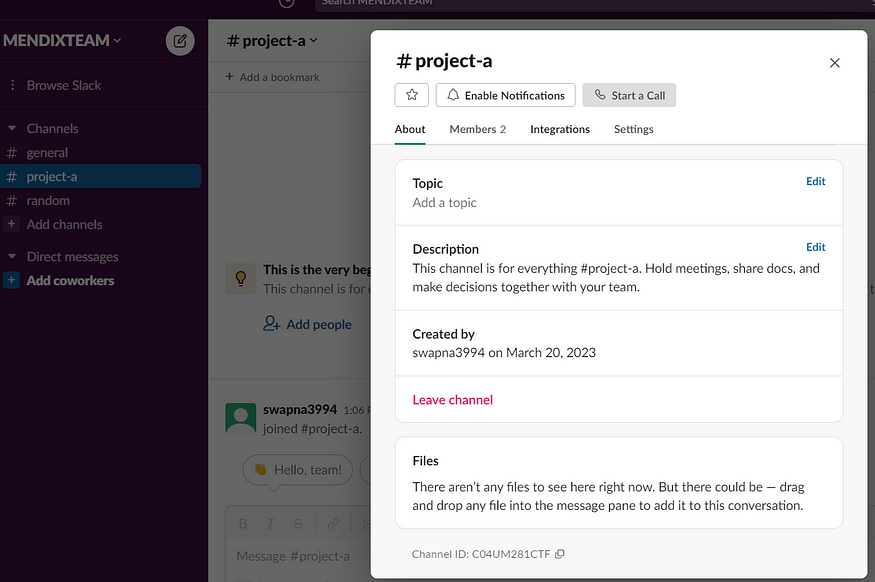The width and height of the screenshot is (875, 582).
Task: Toggle italic formatting in message composer
Action: tap(270, 524)
